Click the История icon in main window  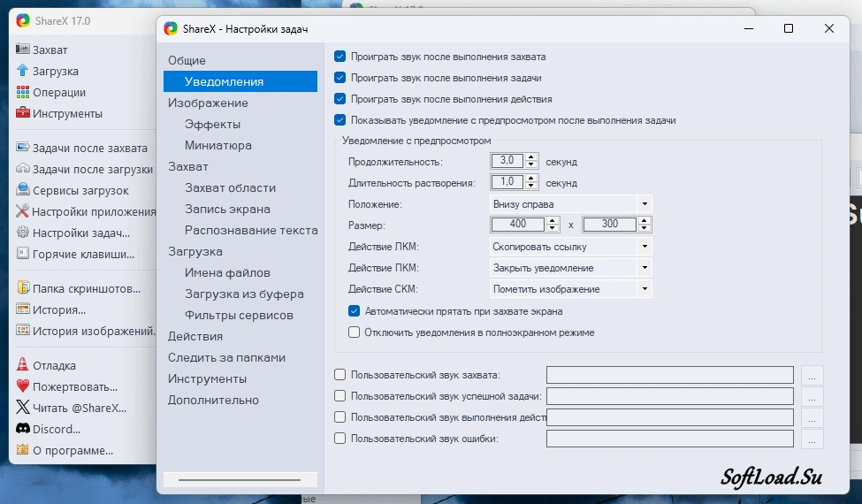[22, 309]
